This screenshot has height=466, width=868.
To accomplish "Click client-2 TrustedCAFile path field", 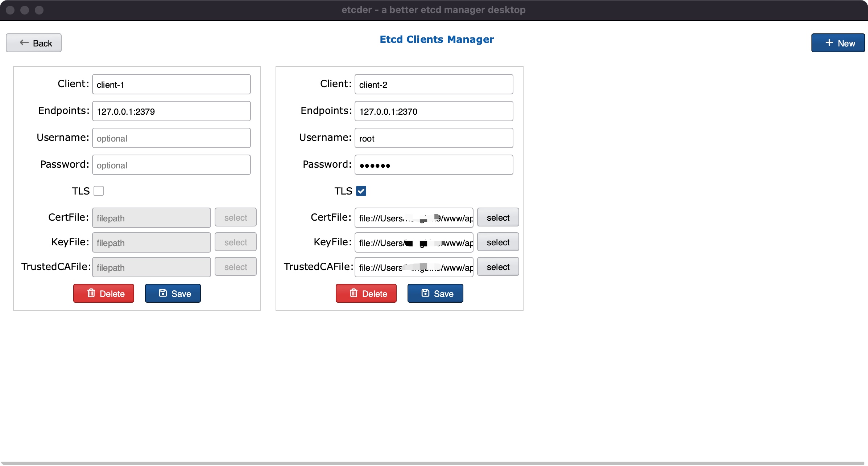I will [x=414, y=267].
